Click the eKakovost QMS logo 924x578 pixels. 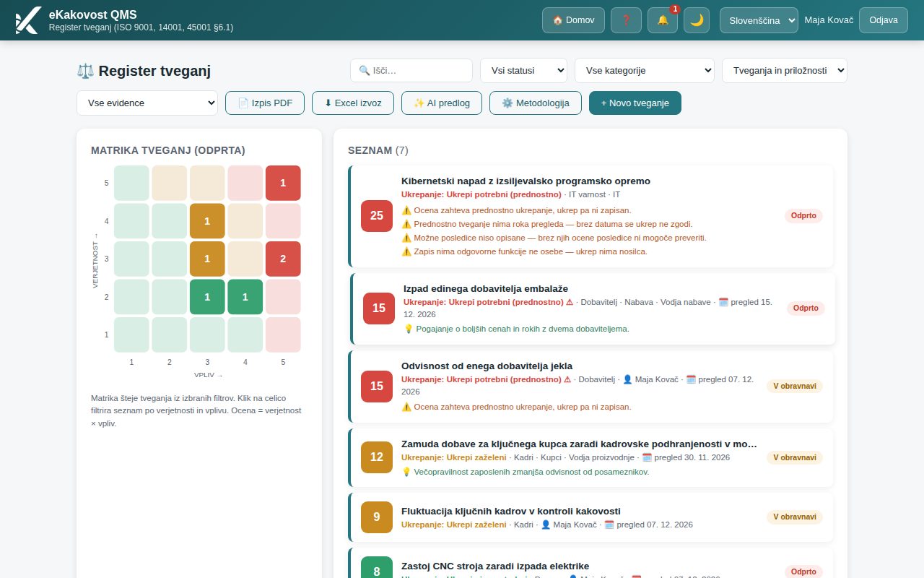27,20
